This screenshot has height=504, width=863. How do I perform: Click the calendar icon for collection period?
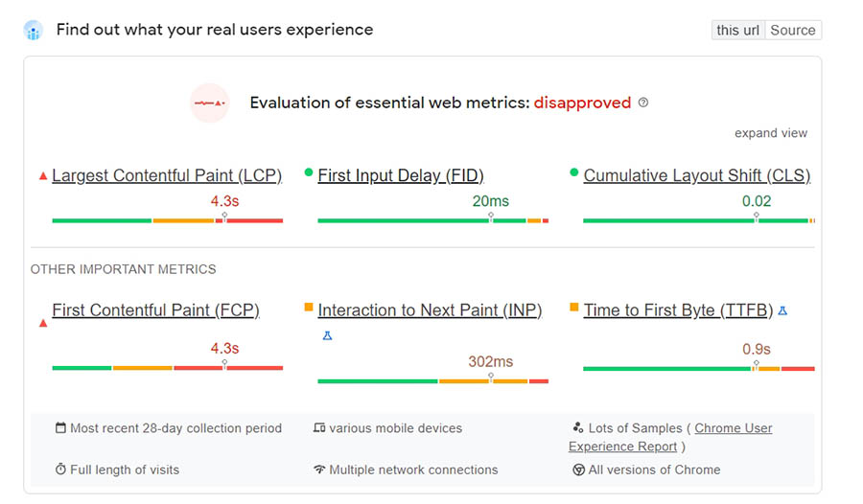tap(61, 428)
